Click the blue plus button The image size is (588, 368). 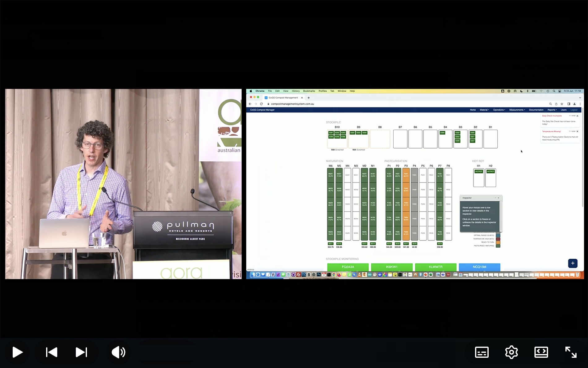[x=573, y=263]
